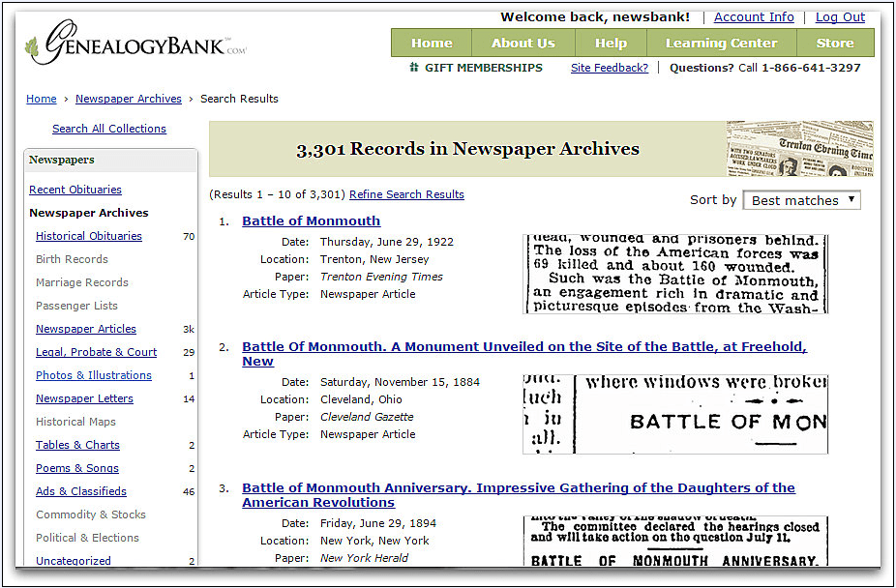Filter by Photos & Illustrations

coord(94,375)
